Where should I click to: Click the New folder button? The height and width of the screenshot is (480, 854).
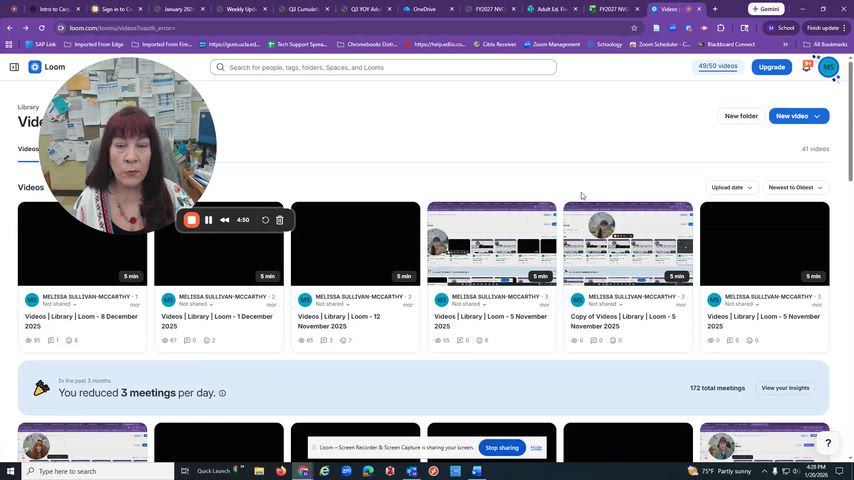741,116
